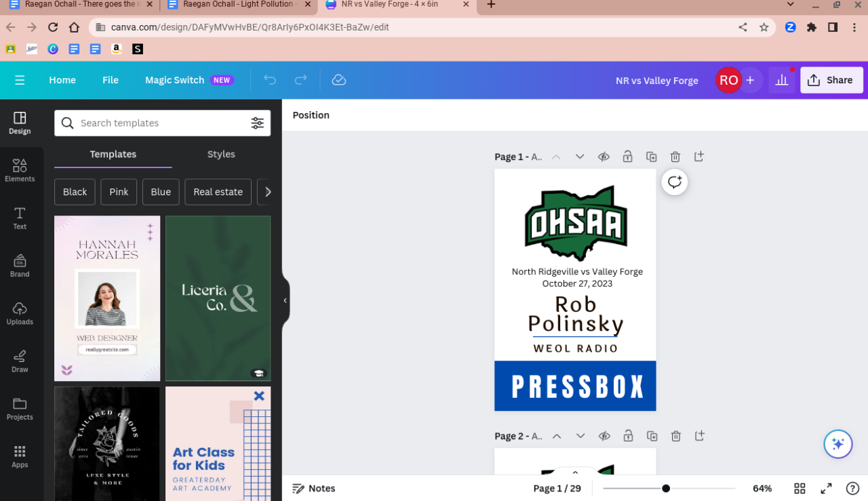This screenshot has height=501, width=868.
Task: Filter templates by Black
Action: 75,192
